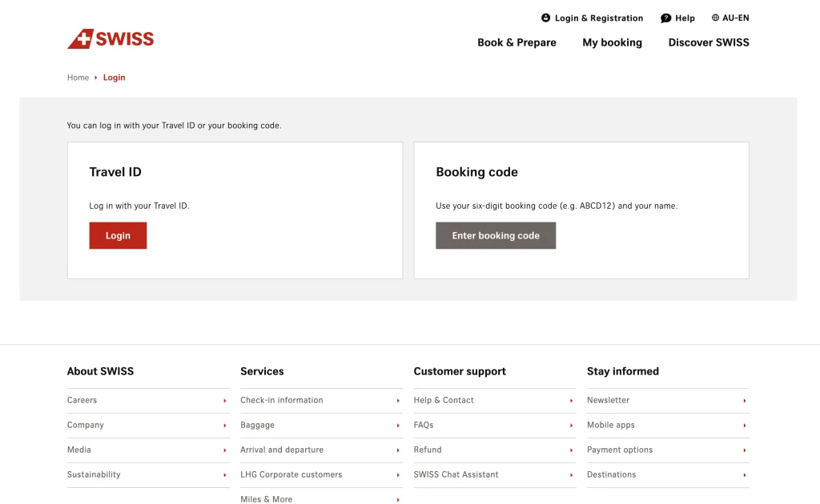Click the SWISS logo

pyautogui.click(x=111, y=39)
